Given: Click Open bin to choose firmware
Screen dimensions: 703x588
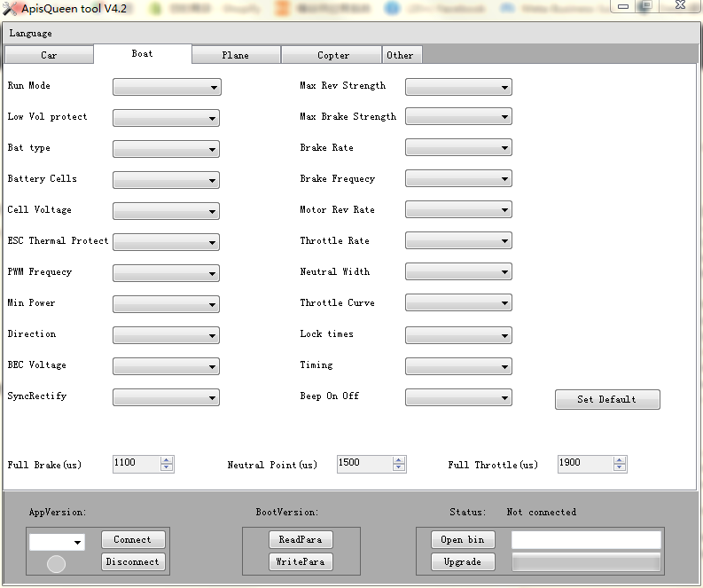Looking at the screenshot, I should [463, 539].
